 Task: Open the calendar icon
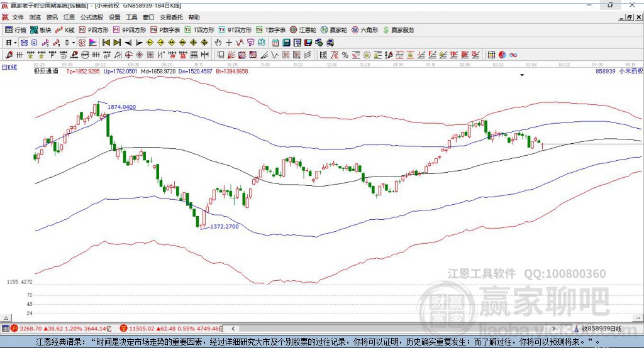coord(275,43)
